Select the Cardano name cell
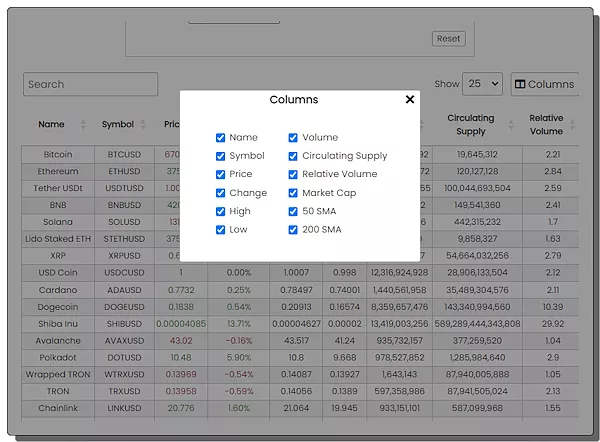 [58, 290]
